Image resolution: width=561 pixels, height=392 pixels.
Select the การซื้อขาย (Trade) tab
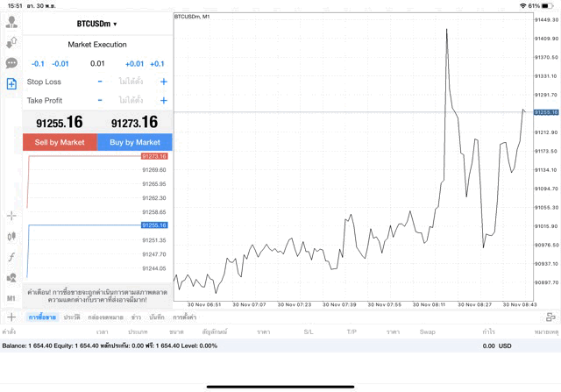42,317
